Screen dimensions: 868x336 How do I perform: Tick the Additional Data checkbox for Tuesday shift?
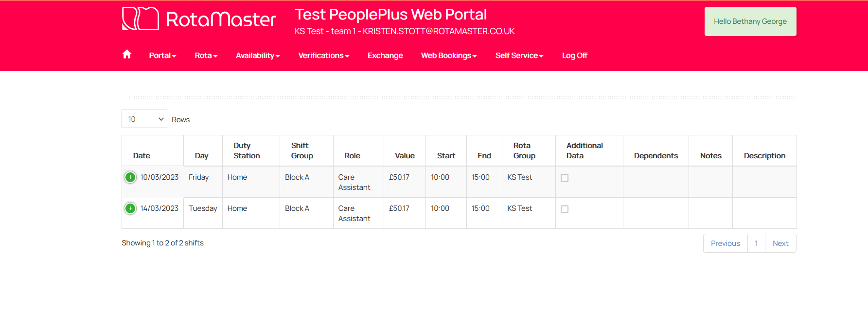(x=565, y=209)
